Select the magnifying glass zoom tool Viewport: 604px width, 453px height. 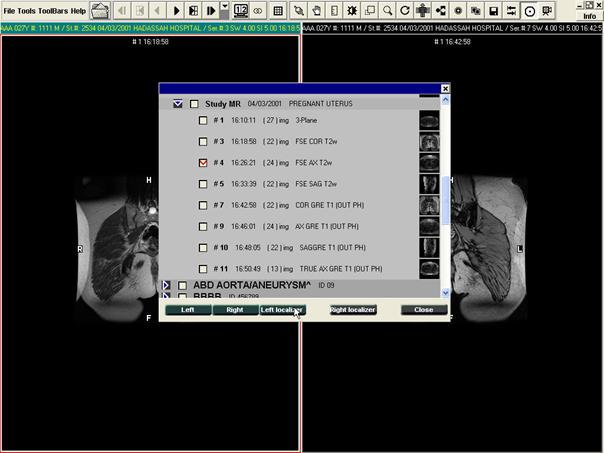387,11
